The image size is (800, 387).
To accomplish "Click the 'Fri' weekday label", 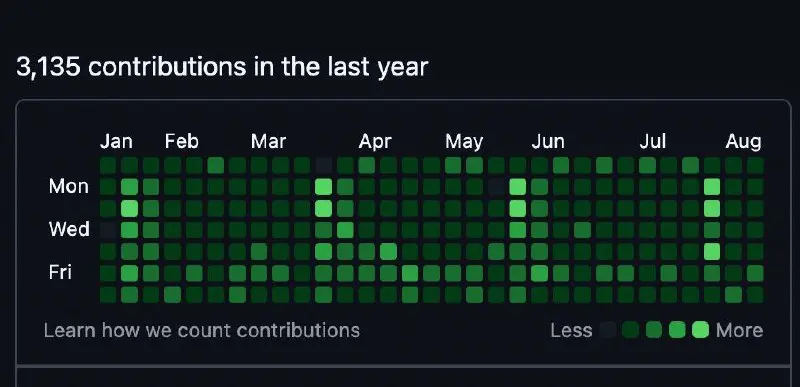I will (60, 273).
